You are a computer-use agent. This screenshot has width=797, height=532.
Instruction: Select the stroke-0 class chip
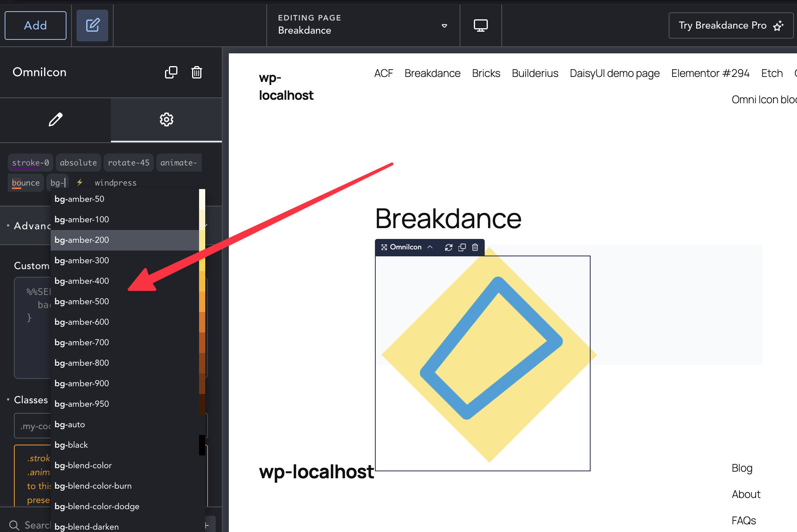(x=31, y=163)
